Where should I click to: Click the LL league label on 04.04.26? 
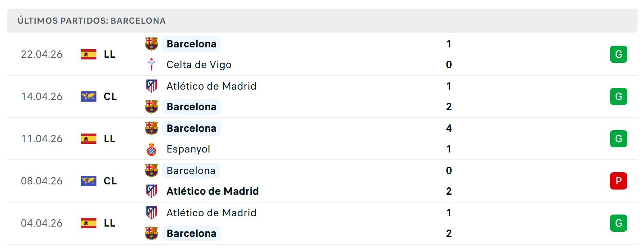coord(109,223)
